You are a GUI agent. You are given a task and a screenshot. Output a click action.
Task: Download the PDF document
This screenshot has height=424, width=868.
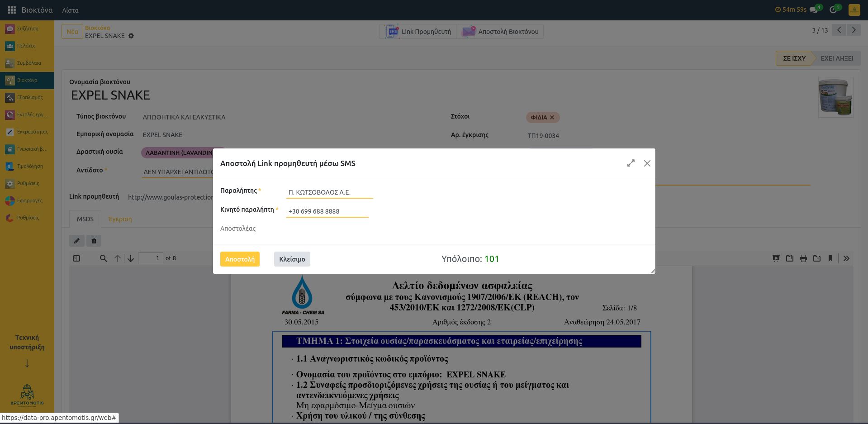tap(817, 258)
